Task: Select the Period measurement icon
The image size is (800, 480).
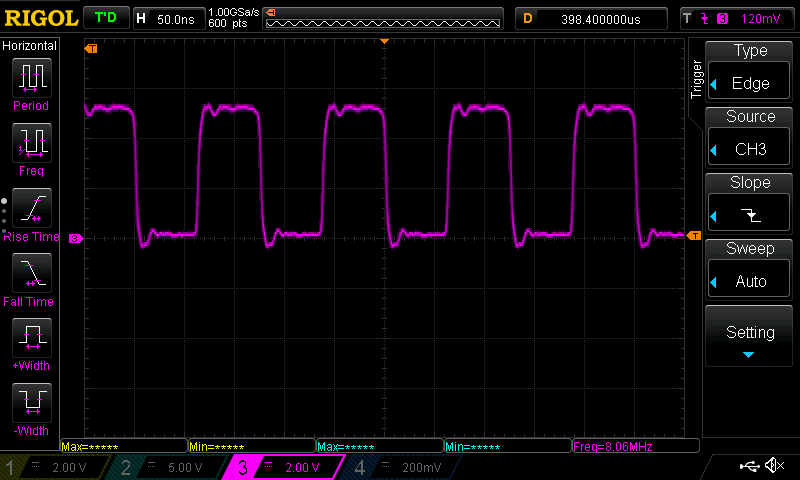Action: coord(32,78)
